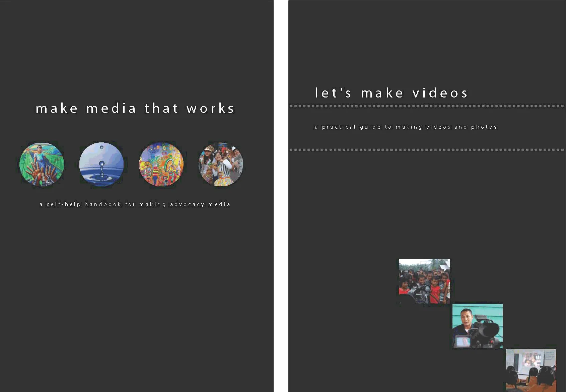The image size is (566, 392).
Task: Click the circular photo of smiling women
Action: (x=221, y=164)
